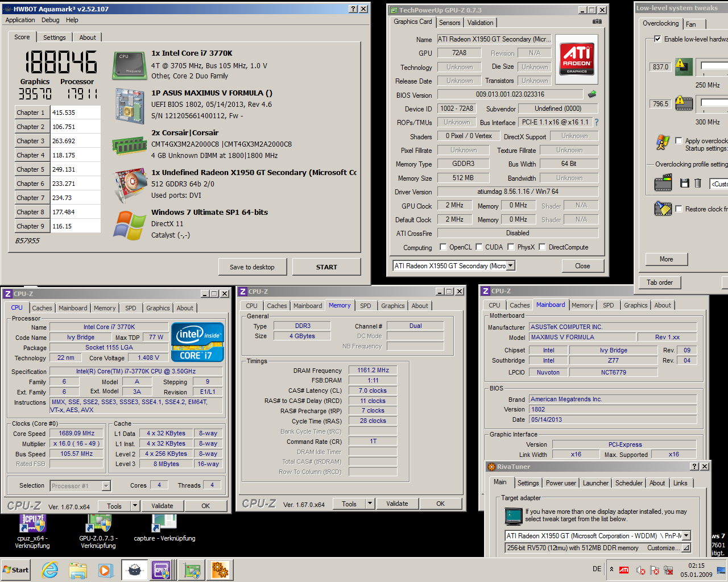Image resolution: width=728 pixels, height=582 pixels.
Task: Click the muted volume tray icon
Action: (640, 570)
